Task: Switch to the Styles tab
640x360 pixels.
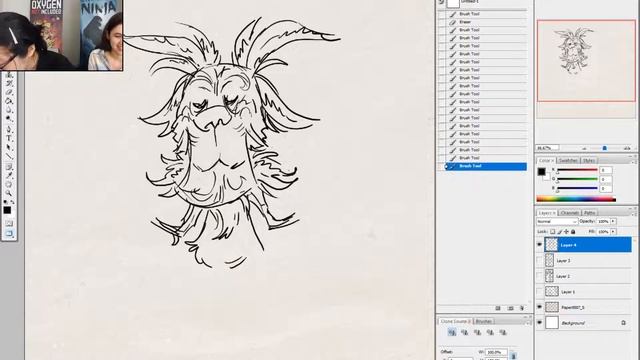Action: (589, 160)
